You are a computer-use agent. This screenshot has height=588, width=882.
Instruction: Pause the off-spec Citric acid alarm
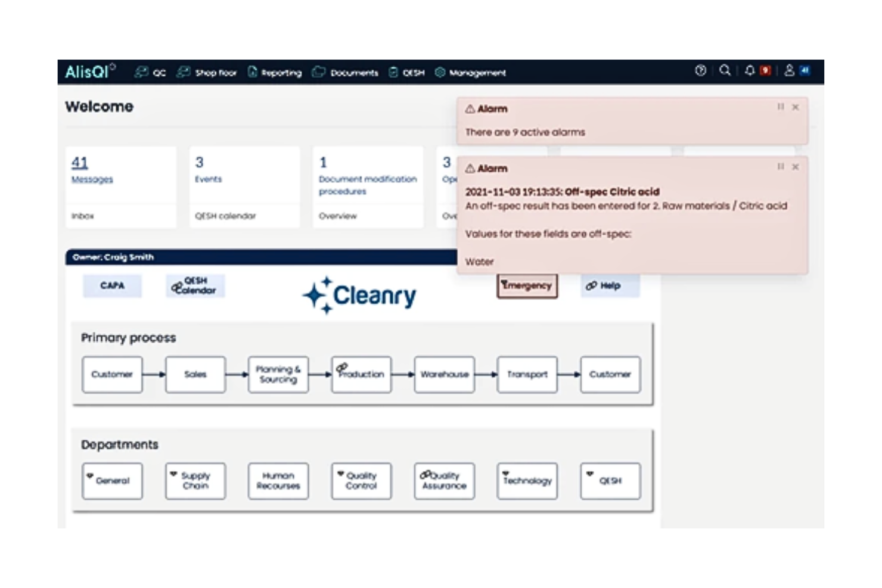(780, 167)
